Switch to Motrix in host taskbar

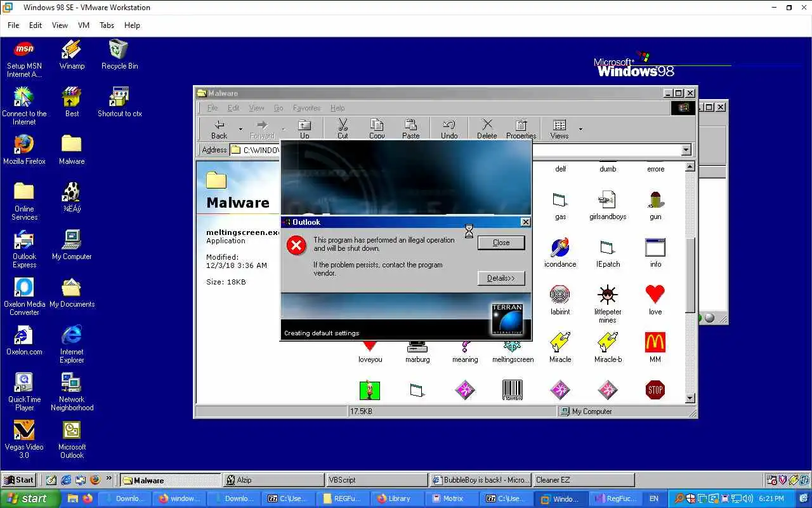pos(452,498)
